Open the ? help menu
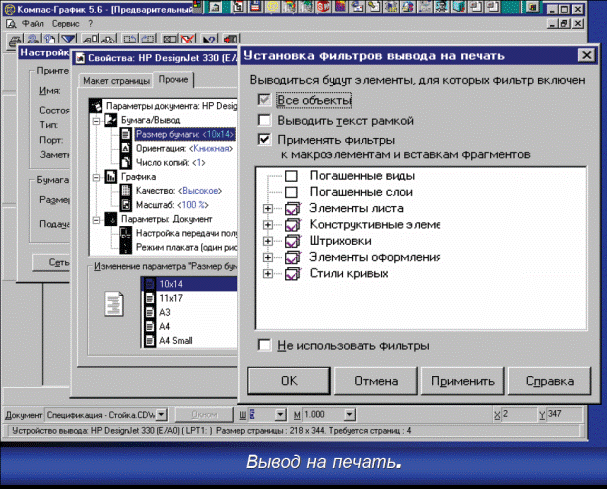 (91, 24)
